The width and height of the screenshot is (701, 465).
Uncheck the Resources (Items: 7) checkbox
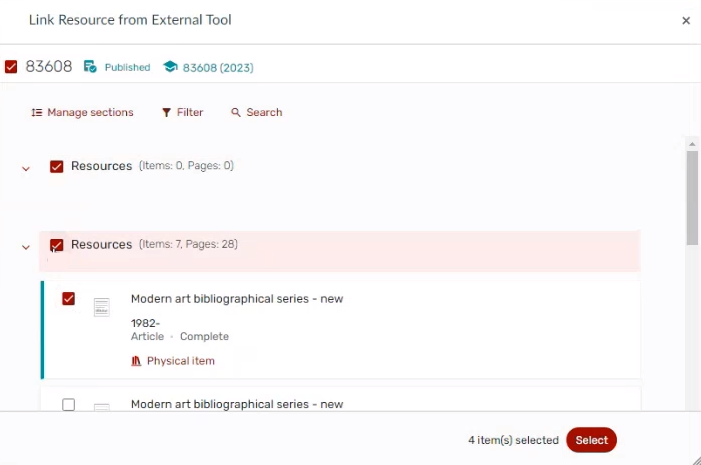point(56,245)
